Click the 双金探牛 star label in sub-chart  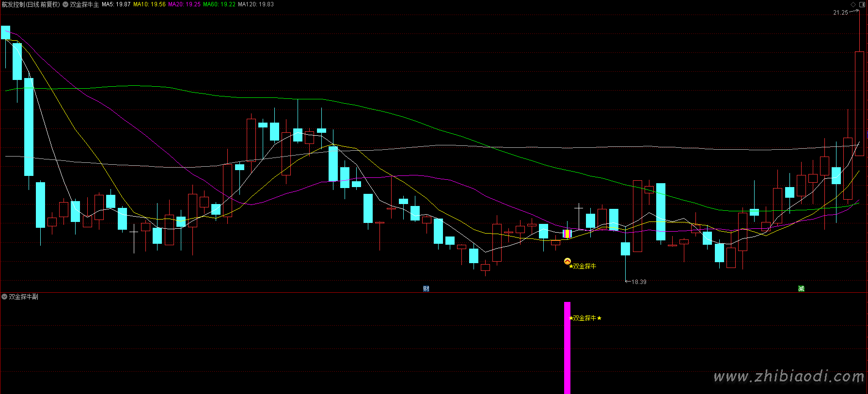(x=585, y=318)
